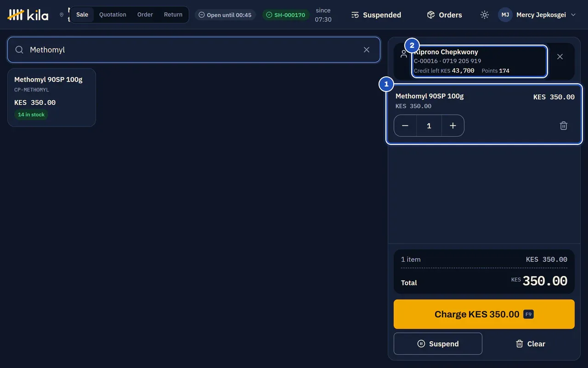Increase Methomyl quantity with plus button
The width and height of the screenshot is (588, 368).
453,126
